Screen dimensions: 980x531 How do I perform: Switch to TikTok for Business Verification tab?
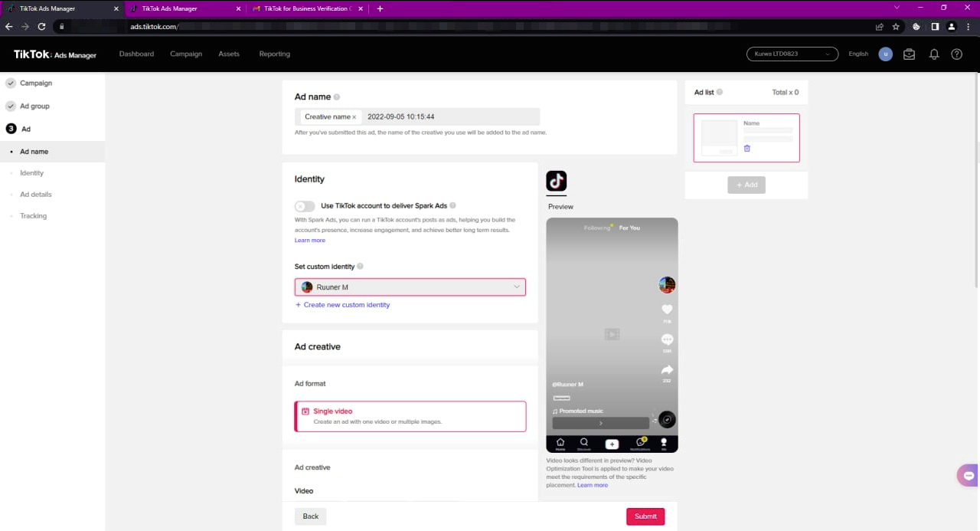[x=308, y=8]
